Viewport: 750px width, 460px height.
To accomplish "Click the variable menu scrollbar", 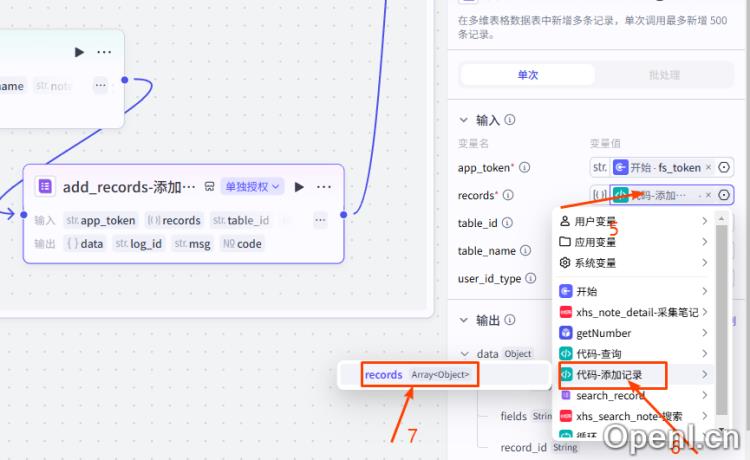I will coord(722,320).
